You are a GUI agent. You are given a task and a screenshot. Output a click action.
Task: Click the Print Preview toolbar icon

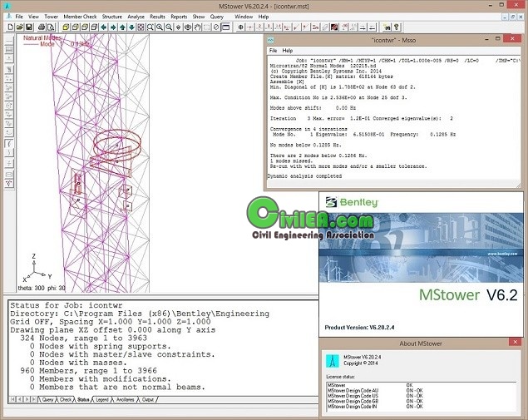click(51, 27)
